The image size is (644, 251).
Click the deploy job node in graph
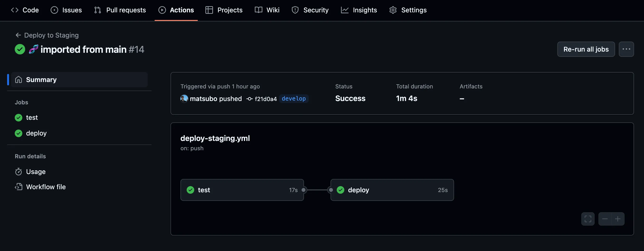pos(392,190)
